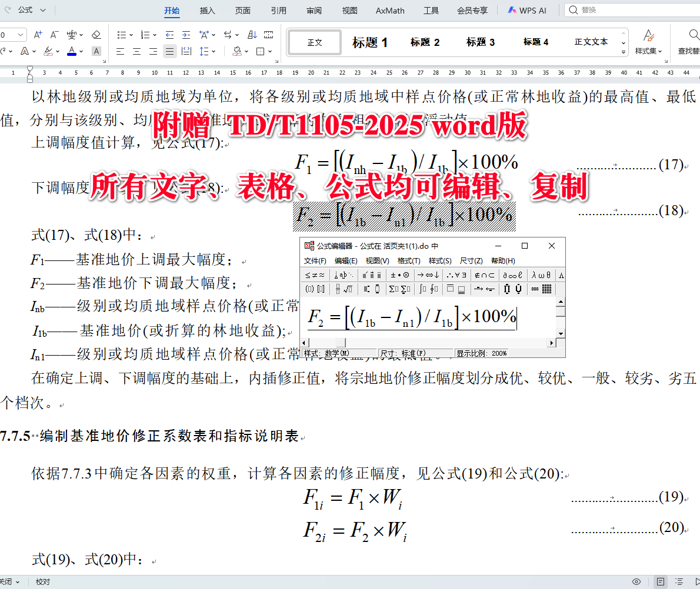Insert an integral template in the equation editor

coord(421,288)
